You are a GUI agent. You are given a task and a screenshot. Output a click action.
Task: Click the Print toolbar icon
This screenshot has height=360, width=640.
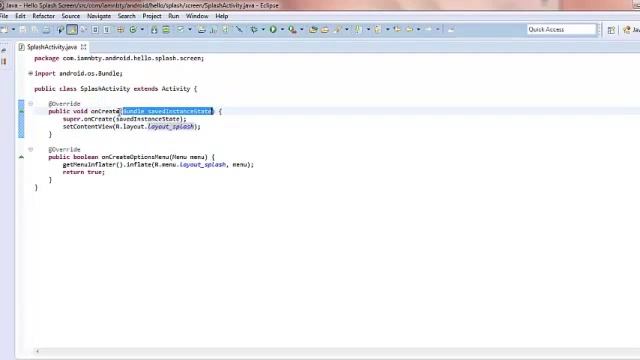tap(47, 29)
